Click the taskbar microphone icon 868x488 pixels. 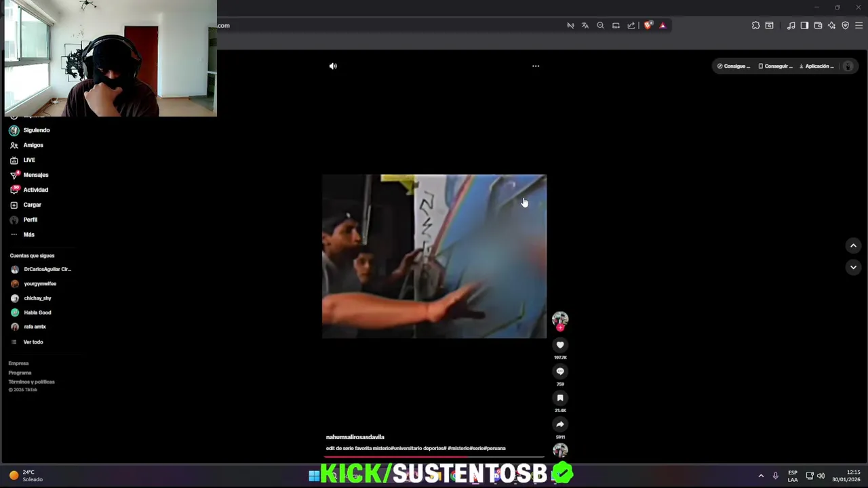(775, 476)
